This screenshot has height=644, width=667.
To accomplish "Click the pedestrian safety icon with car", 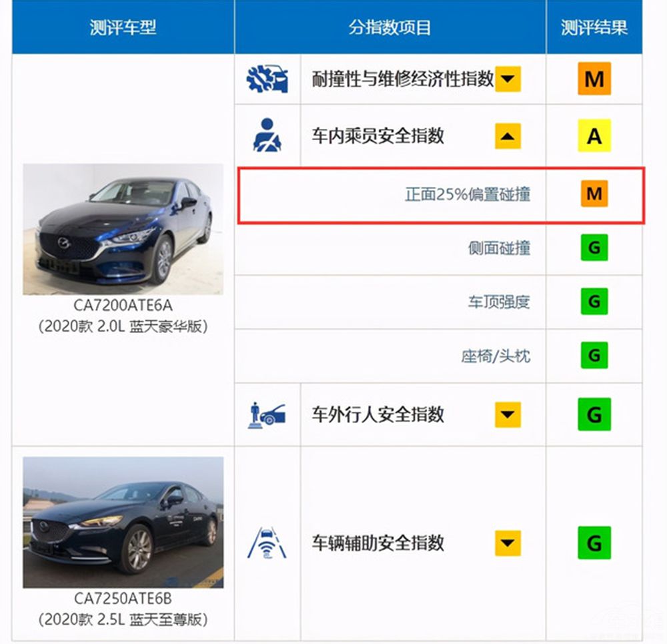I will click(x=267, y=415).
